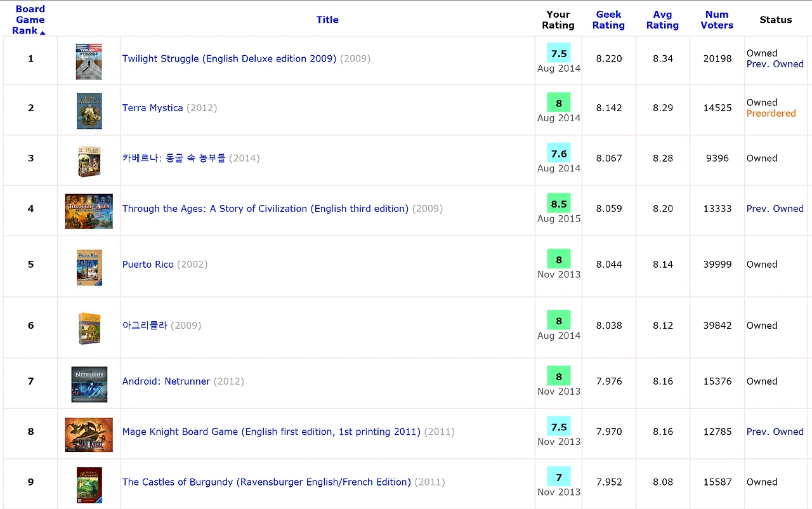Screen dimensions: 812x509
Task: Click the 7.6 rating badge
Action: coord(559,153)
